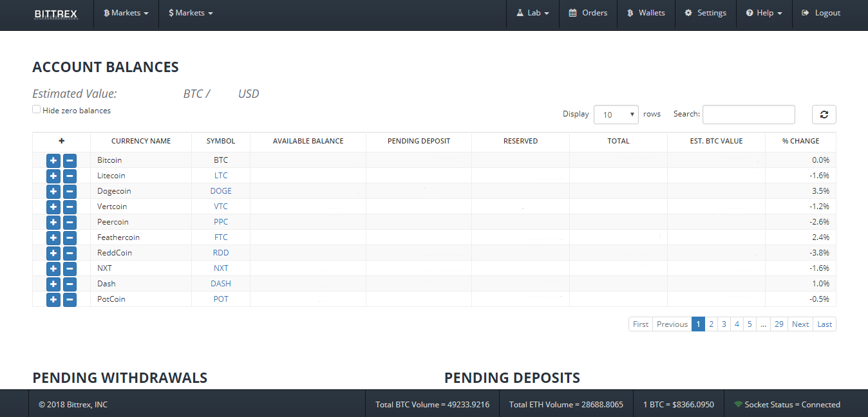Screen dimensions: 868x417
Task: Sort table by Pending Deposit column
Action: pyautogui.click(x=419, y=141)
